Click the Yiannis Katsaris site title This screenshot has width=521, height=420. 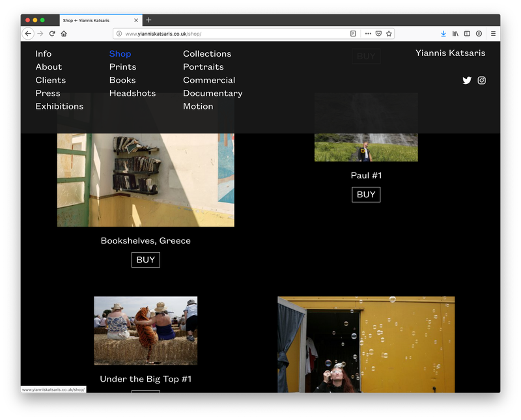click(x=450, y=53)
